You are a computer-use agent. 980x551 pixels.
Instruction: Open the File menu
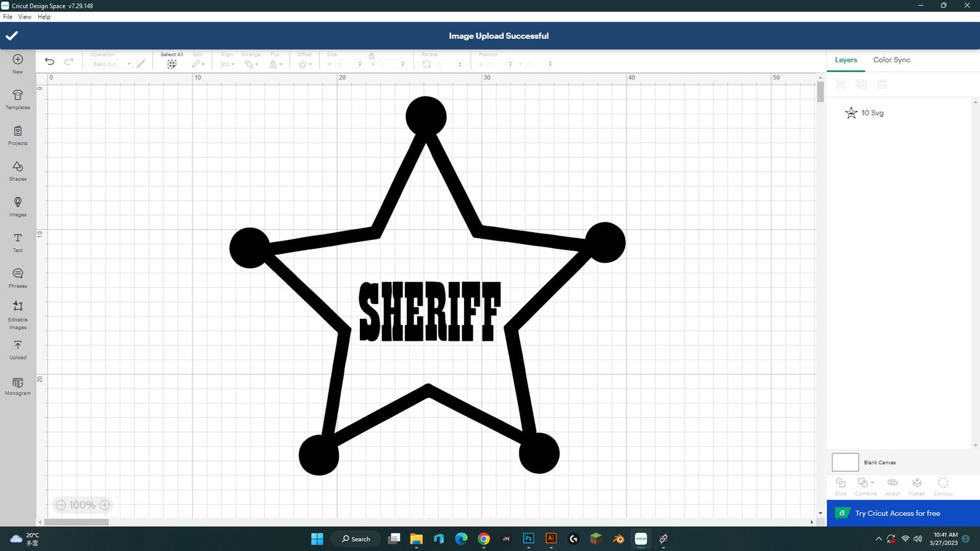click(x=7, y=17)
